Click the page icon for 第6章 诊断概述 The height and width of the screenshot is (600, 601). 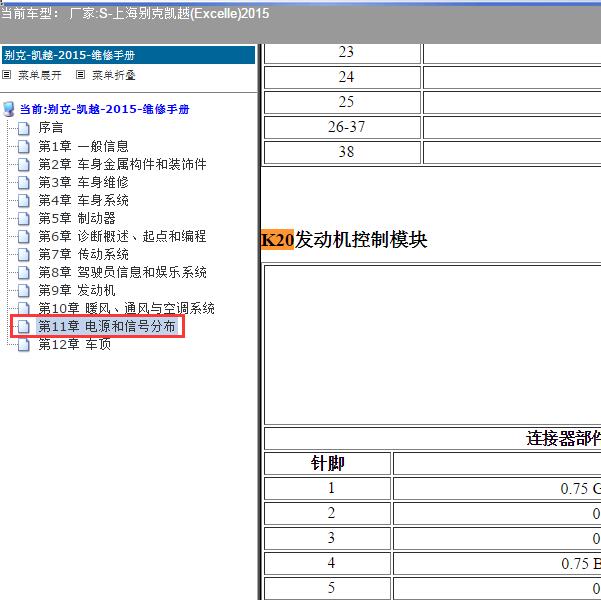[24, 236]
